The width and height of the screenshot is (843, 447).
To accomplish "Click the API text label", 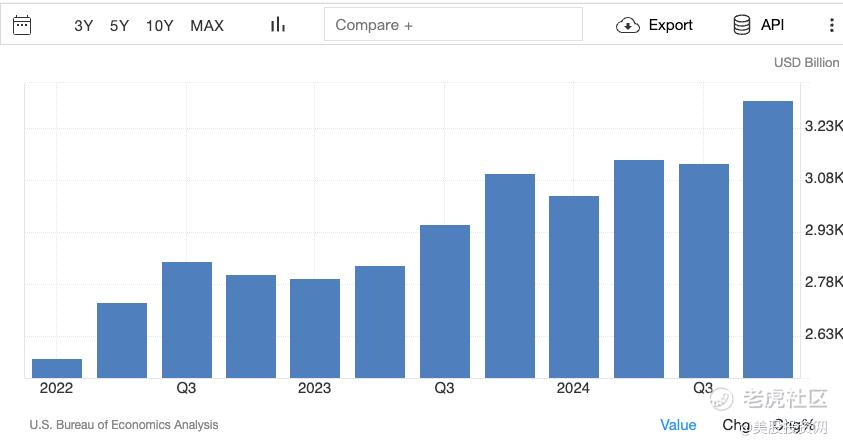I will (x=772, y=25).
